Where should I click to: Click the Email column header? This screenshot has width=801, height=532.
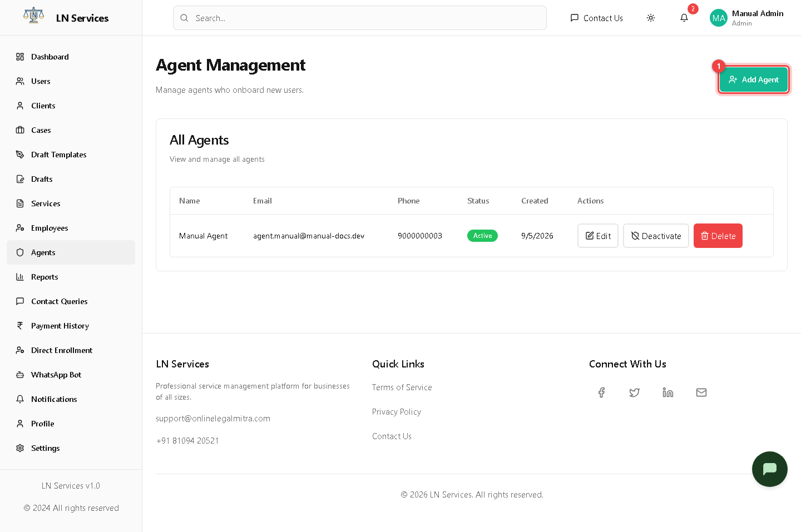pyautogui.click(x=263, y=201)
